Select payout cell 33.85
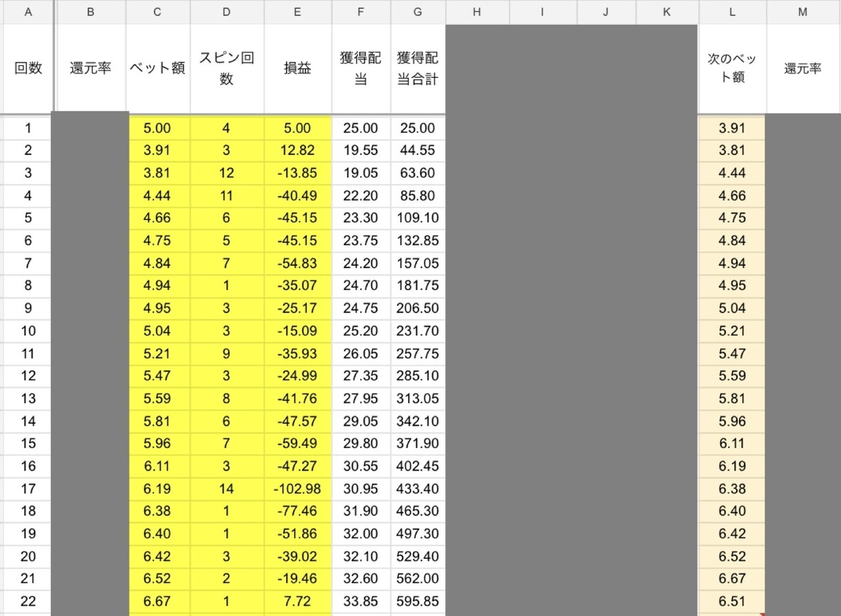 pos(361,602)
